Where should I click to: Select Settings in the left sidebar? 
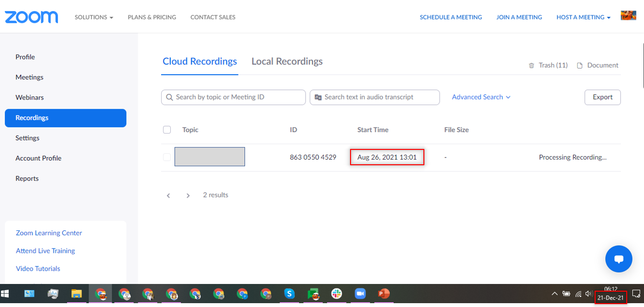tap(27, 138)
